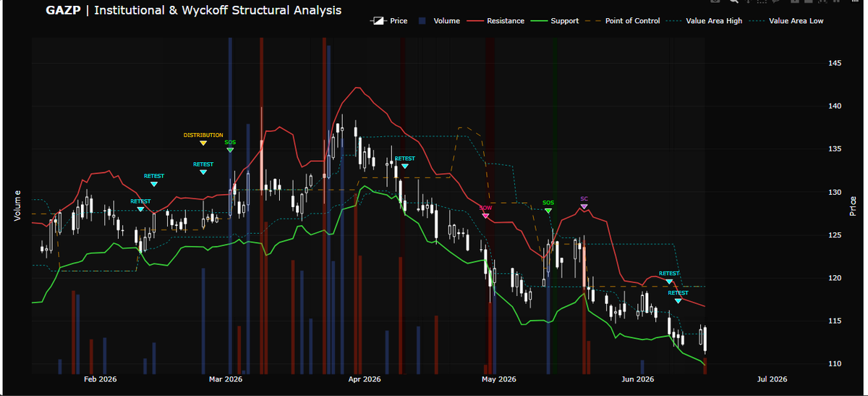Screen dimensions: 868x396
Task: Click the lowest RETEST marker in June
Action: (x=678, y=300)
